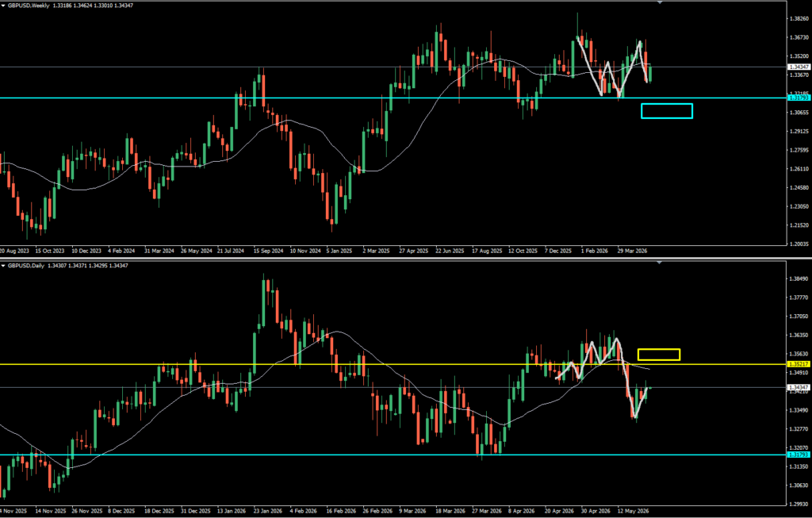Screen dimensions: 812x518
Task: Click the 1.37050 price level on Daily axis
Action: point(799,316)
